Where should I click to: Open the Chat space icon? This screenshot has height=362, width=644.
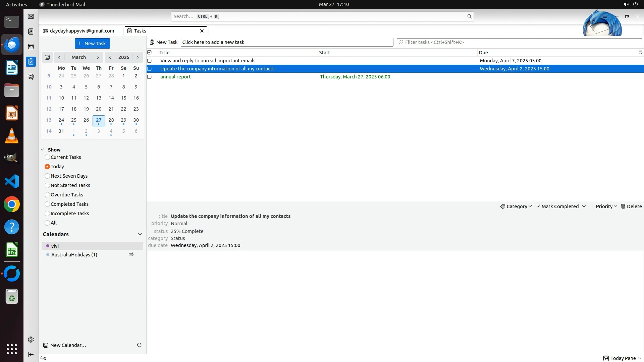coord(31,77)
